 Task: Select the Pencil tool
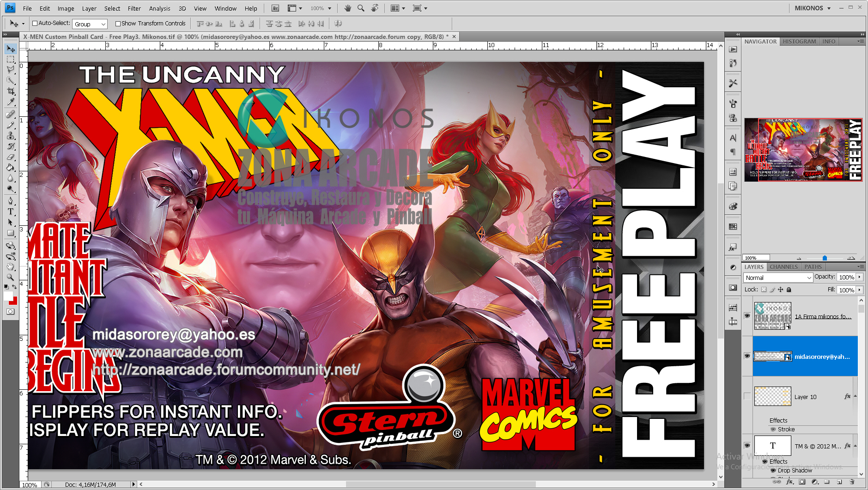tap(11, 125)
